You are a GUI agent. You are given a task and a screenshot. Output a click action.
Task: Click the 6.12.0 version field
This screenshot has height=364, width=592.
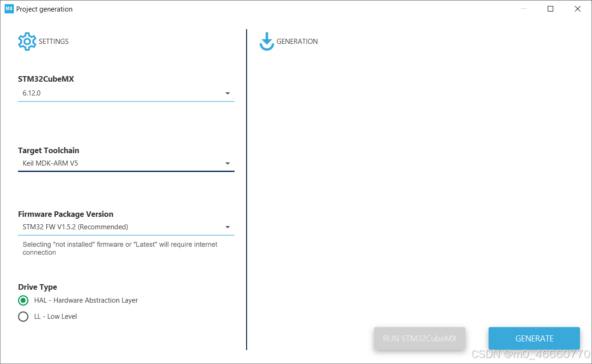coord(126,93)
